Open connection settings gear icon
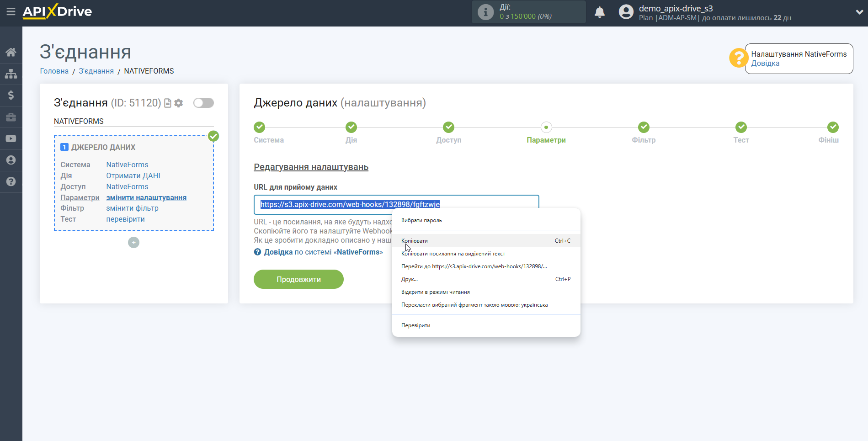 point(179,103)
